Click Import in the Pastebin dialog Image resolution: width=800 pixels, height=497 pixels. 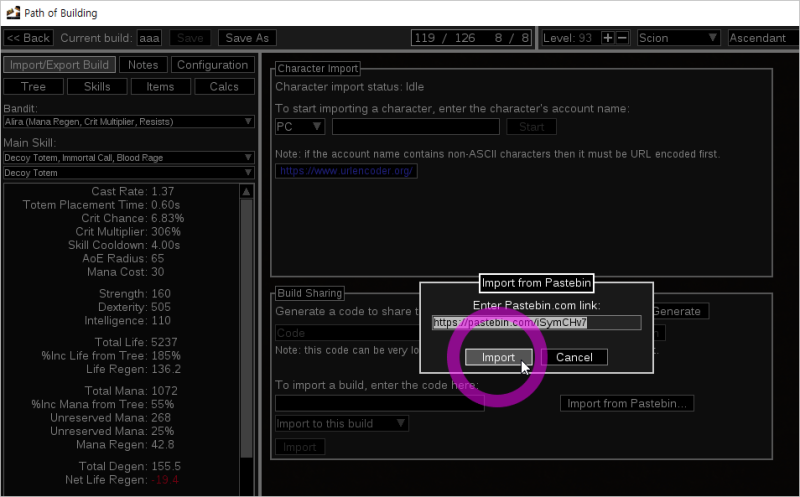498,357
